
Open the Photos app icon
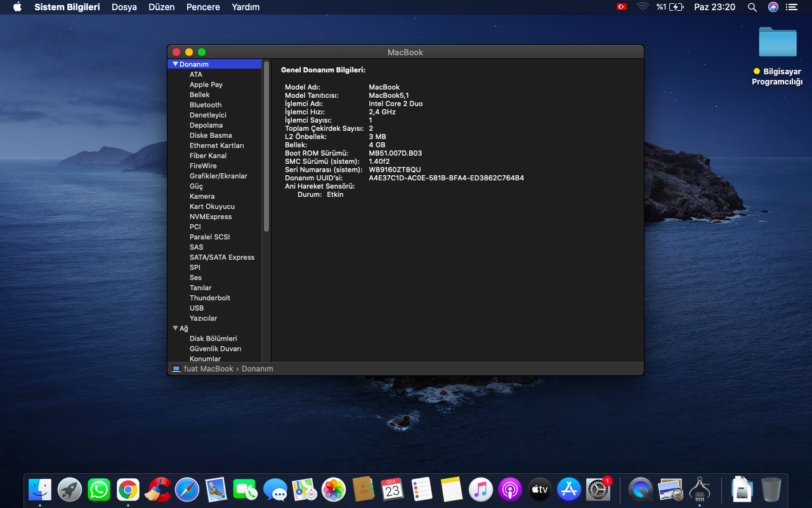click(x=334, y=490)
